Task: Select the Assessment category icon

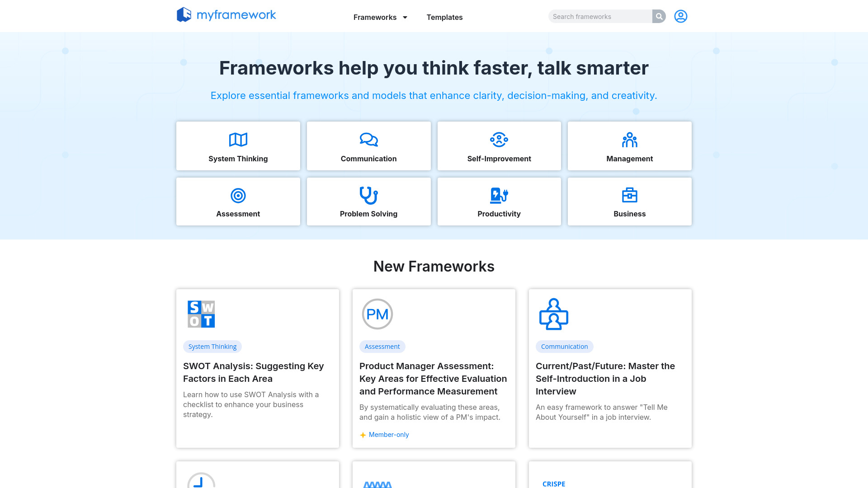Action: pyautogui.click(x=238, y=195)
